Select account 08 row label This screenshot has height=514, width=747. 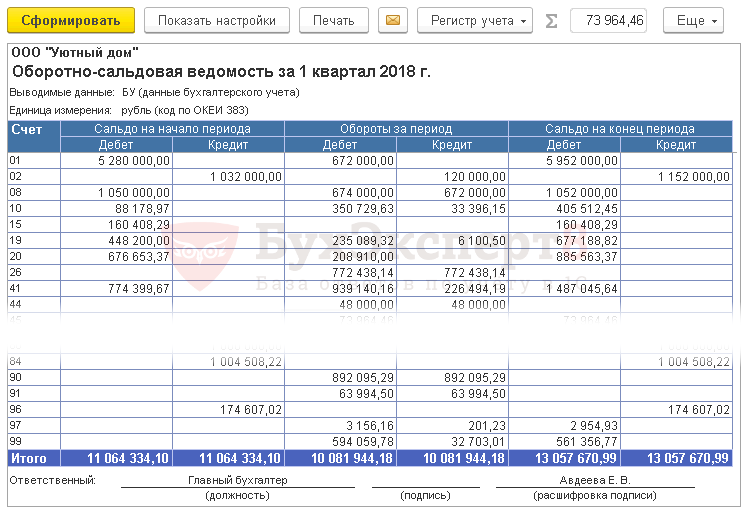tap(34, 192)
